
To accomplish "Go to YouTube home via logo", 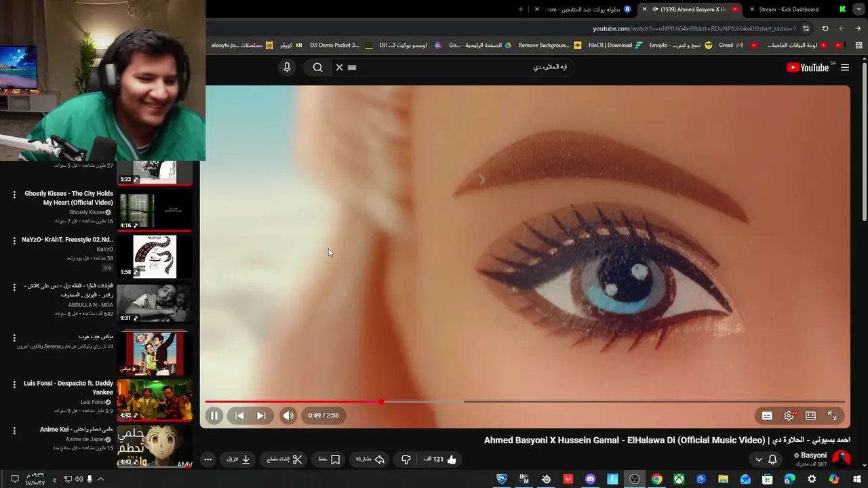I will tap(808, 67).
